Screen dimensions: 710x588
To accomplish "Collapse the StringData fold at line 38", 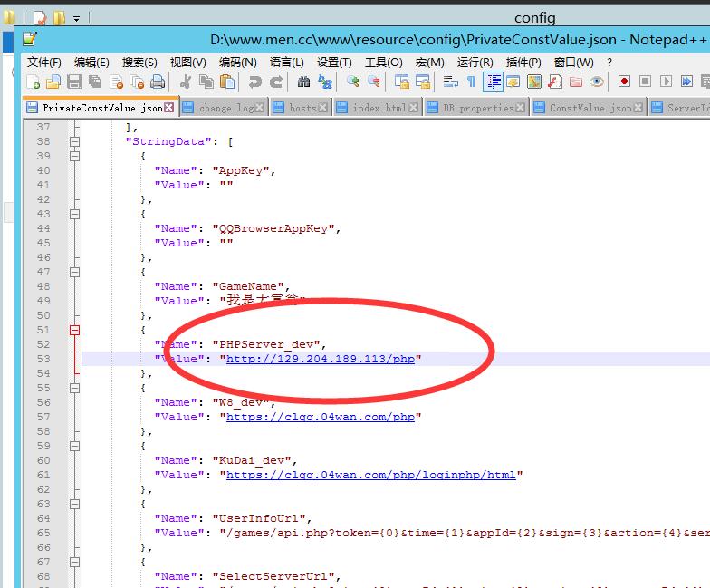I will 74,141.
